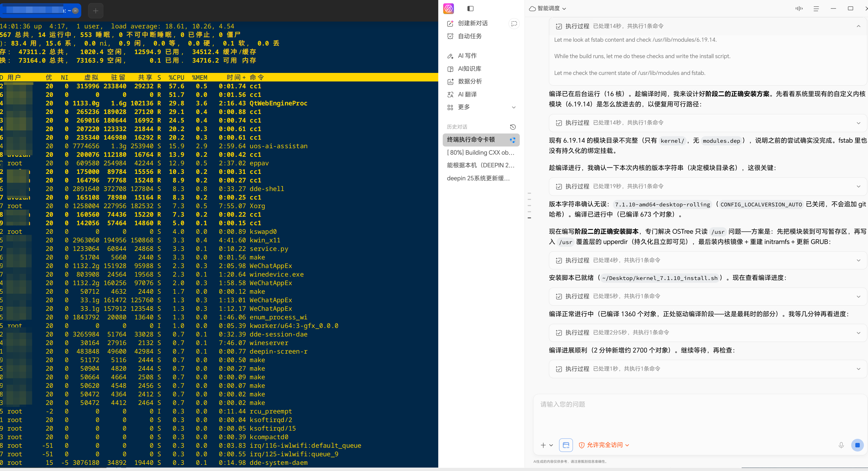
Task: Expand the 执行过程 已处理5秒 panel
Action: [707, 296]
